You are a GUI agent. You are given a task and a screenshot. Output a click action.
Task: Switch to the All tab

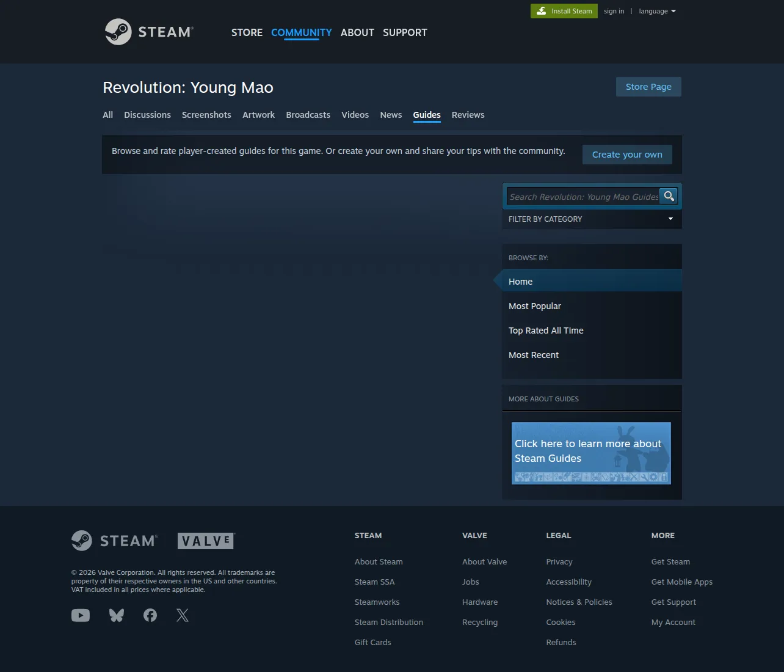point(108,115)
